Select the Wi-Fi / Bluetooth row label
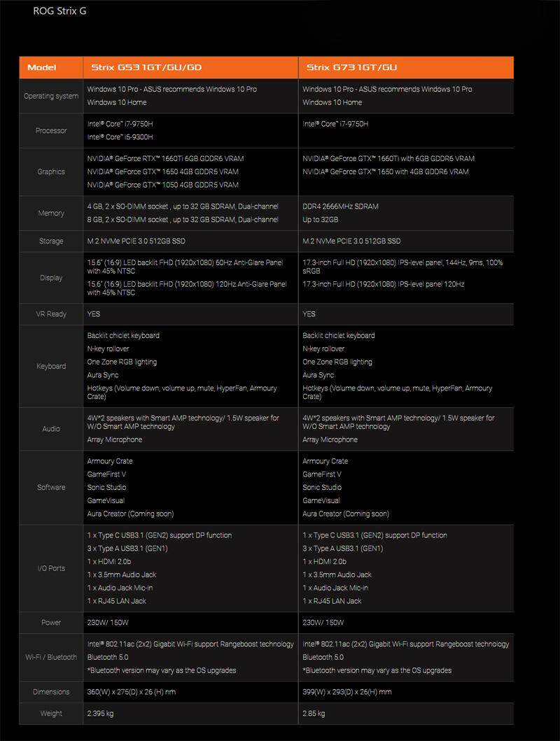The image size is (560, 741). pos(51,657)
